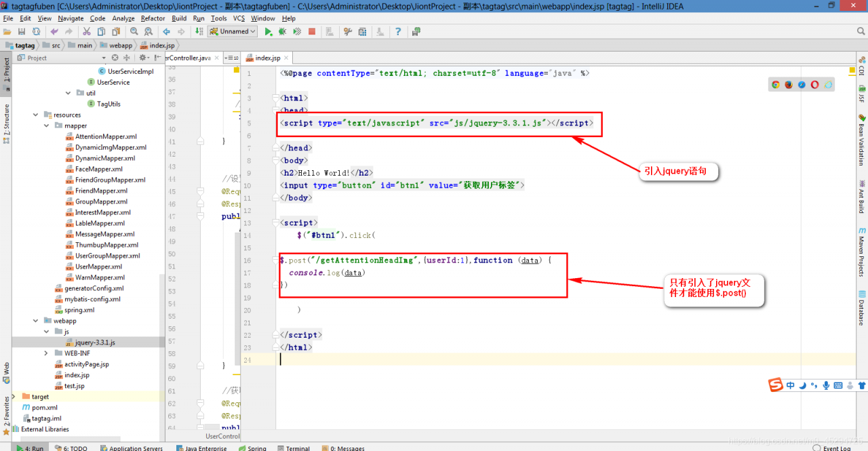This screenshot has height=451, width=868.
Task: Select activityPage.jsp in project tree
Action: tap(88, 364)
